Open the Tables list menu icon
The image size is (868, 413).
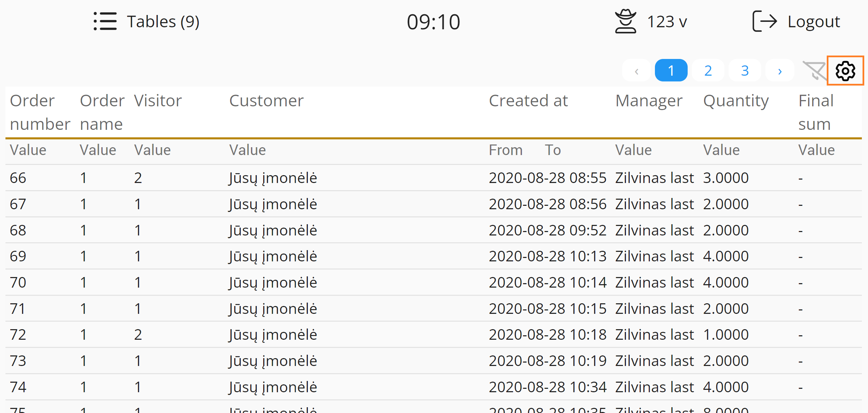pyautogui.click(x=105, y=21)
